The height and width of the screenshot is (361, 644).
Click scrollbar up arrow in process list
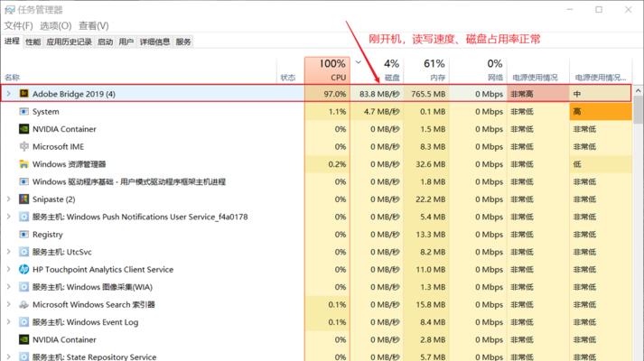pos(638,90)
